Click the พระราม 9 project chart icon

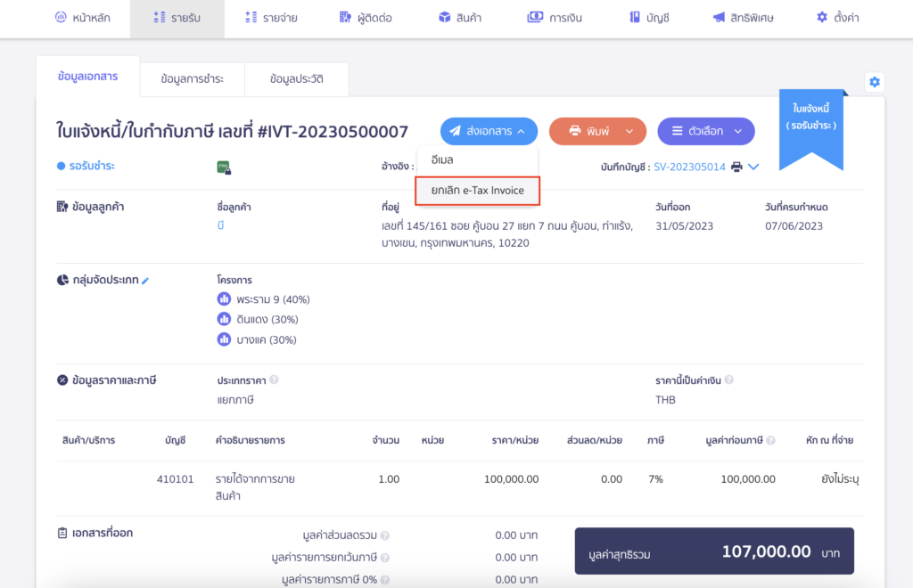pyautogui.click(x=224, y=299)
